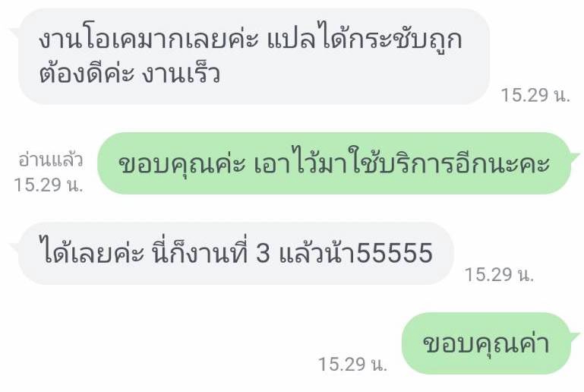Click the อ่านแล้ว read receipt label
The image size is (584, 392).
(x=51, y=160)
